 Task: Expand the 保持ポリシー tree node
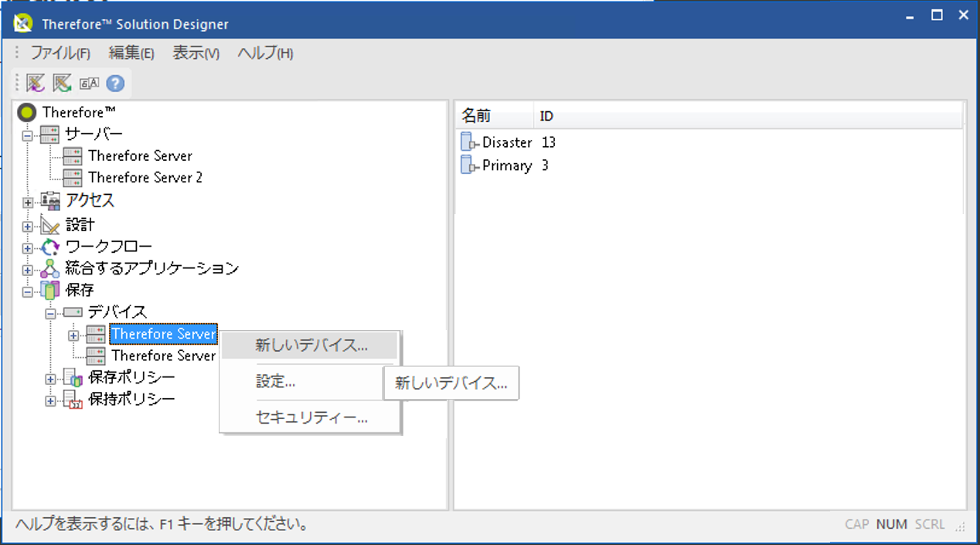51,401
